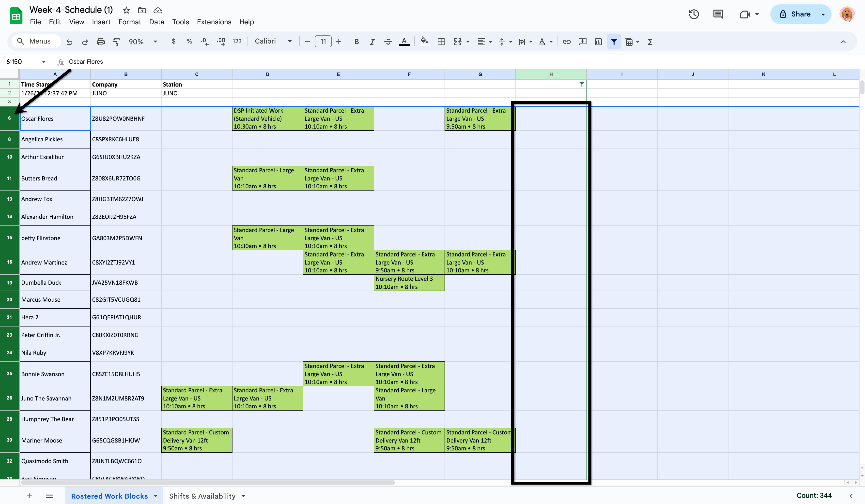Open the Extensions menu
The width and height of the screenshot is (865, 504).
point(214,22)
